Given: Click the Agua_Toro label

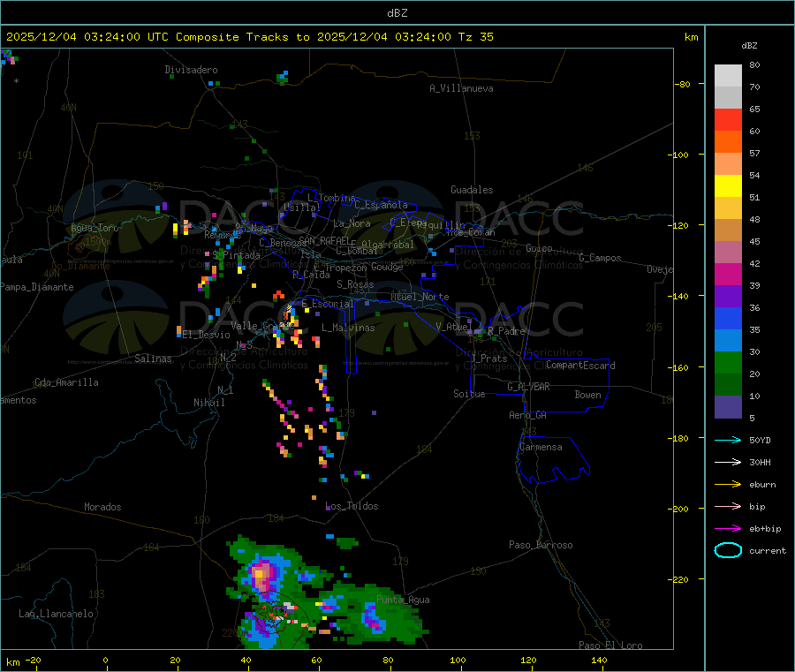Looking at the screenshot, I should pyautogui.click(x=95, y=228).
